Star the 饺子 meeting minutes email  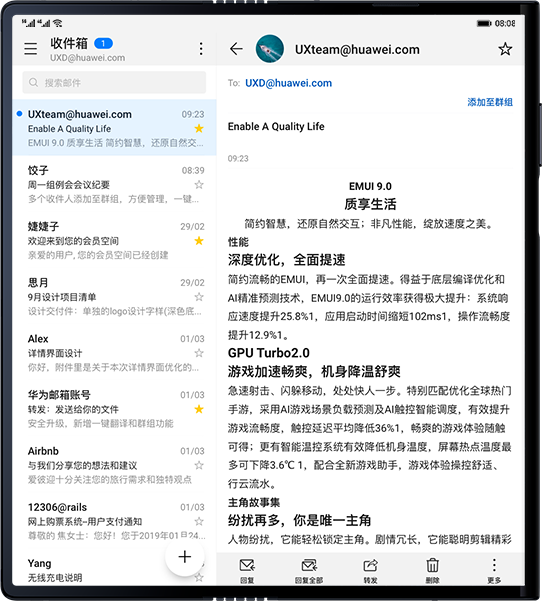click(199, 185)
